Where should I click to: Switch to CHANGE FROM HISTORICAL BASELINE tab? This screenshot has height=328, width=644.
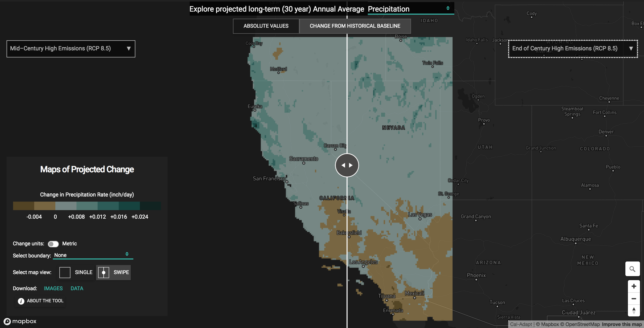click(354, 26)
